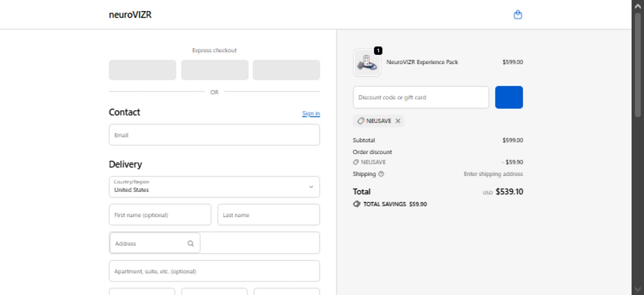
Task: Open the shopping bag cart icon
Action: coord(518,15)
